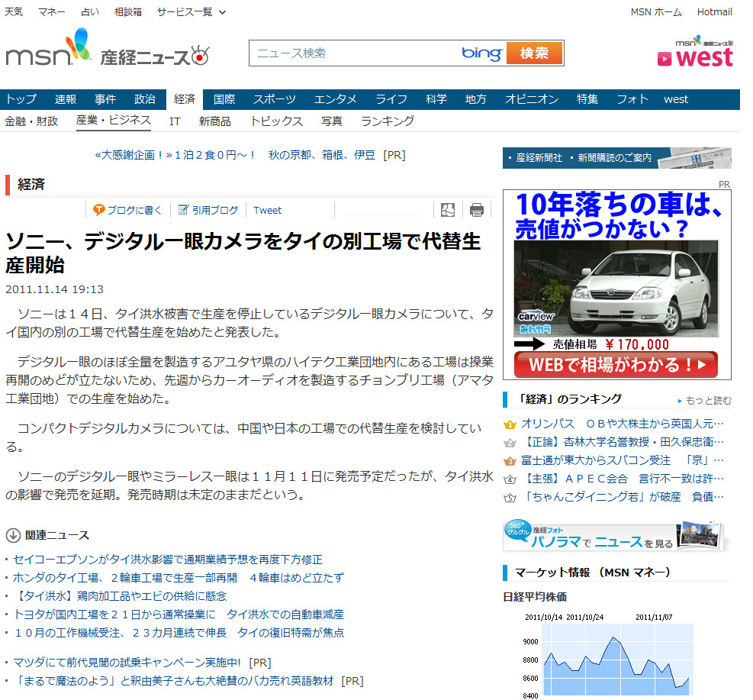The image size is (753, 700).
Task: Go to 金融・財政 subsection
Action: (x=31, y=121)
